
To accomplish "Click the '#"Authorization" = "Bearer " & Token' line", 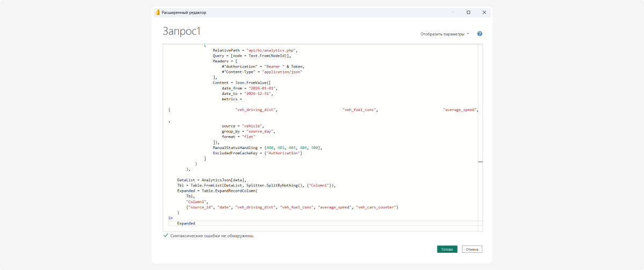I will click(x=262, y=66).
